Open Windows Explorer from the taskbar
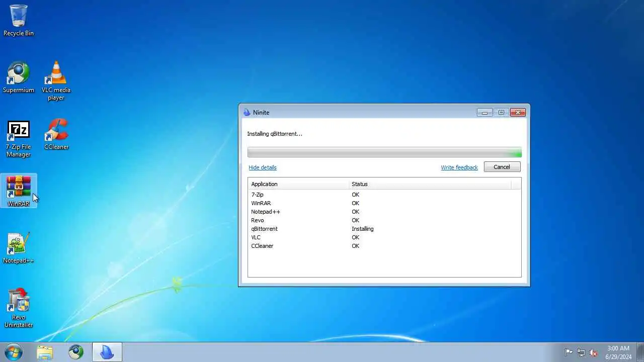This screenshot has width=644, height=362. pos(45,352)
